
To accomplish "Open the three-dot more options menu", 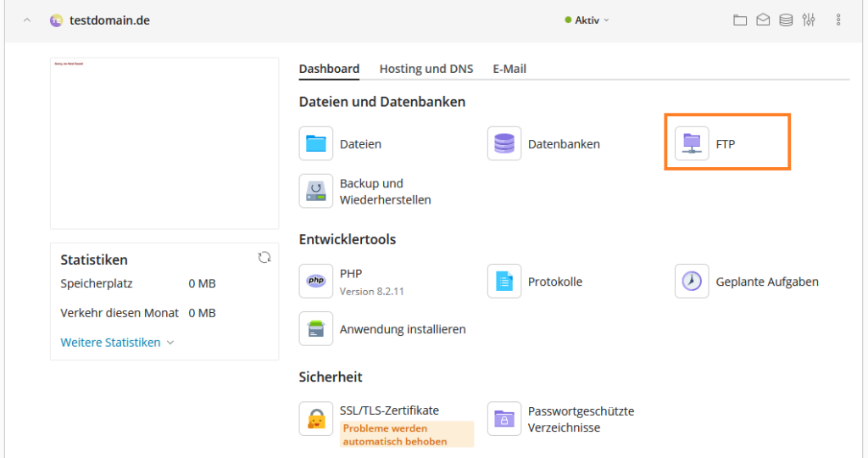I will [838, 20].
